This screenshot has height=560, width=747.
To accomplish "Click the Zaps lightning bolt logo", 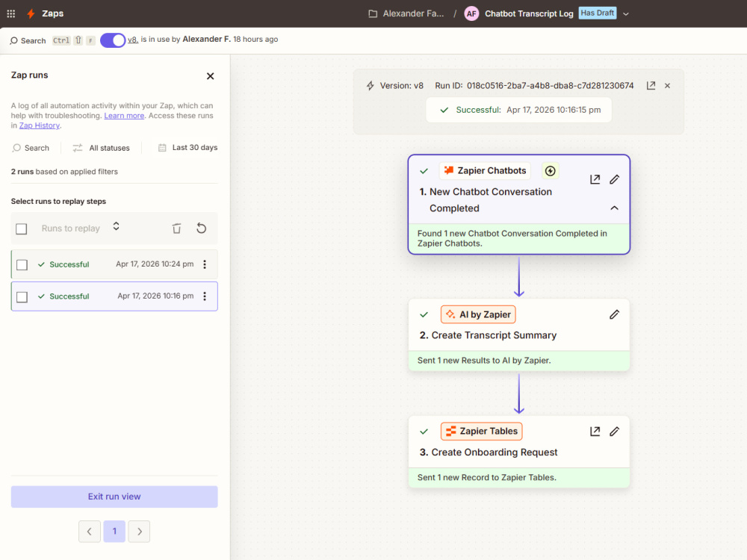I will 31,13.
